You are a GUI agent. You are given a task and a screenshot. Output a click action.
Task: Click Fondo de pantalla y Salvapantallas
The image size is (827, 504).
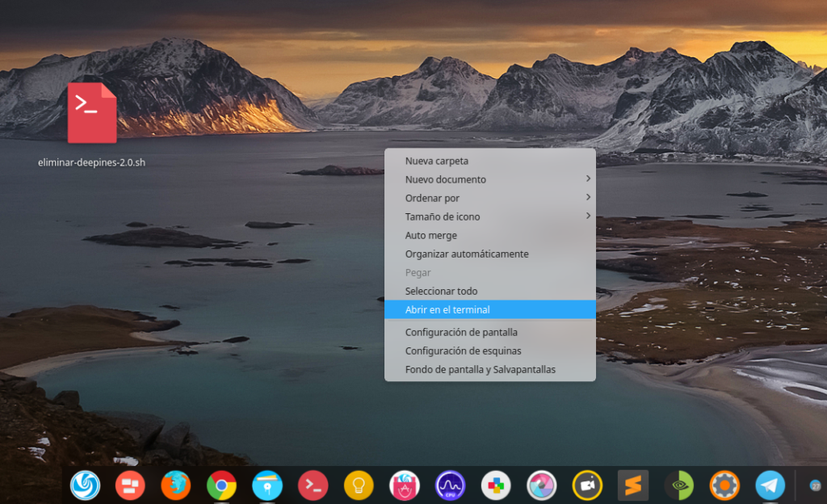pos(480,369)
